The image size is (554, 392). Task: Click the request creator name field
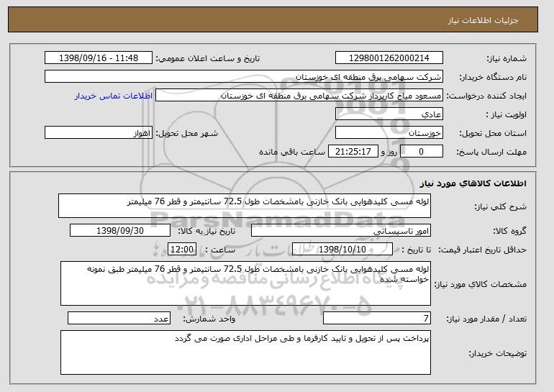(299, 96)
